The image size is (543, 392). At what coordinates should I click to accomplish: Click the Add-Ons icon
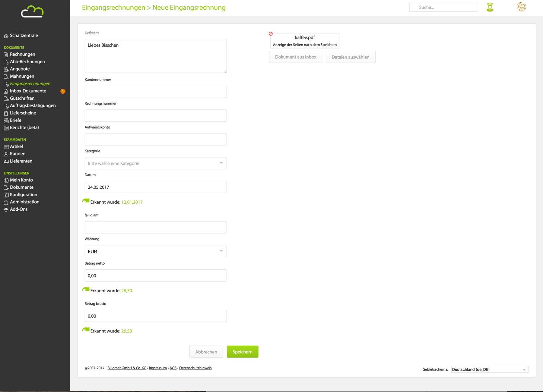pos(6,210)
